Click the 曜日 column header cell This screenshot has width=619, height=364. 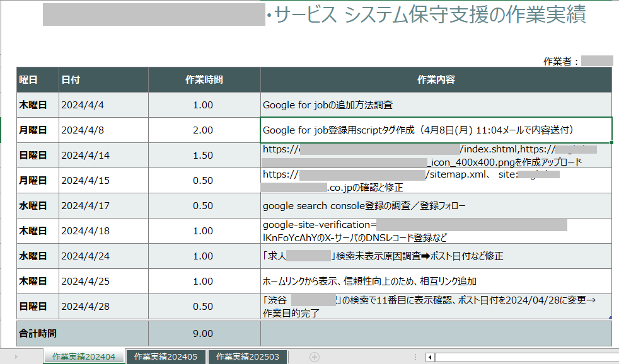coord(38,79)
